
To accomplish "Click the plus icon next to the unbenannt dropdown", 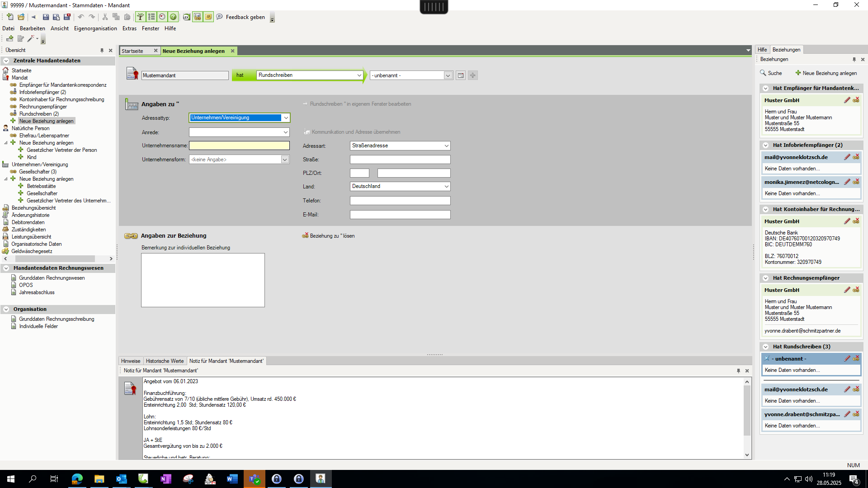I will point(472,75).
